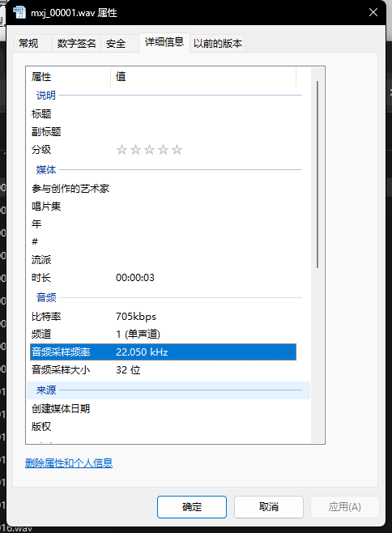This screenshot has height=533, width=392.
Task: Click the 来源 section header
Action: click(x=168, y=390)
